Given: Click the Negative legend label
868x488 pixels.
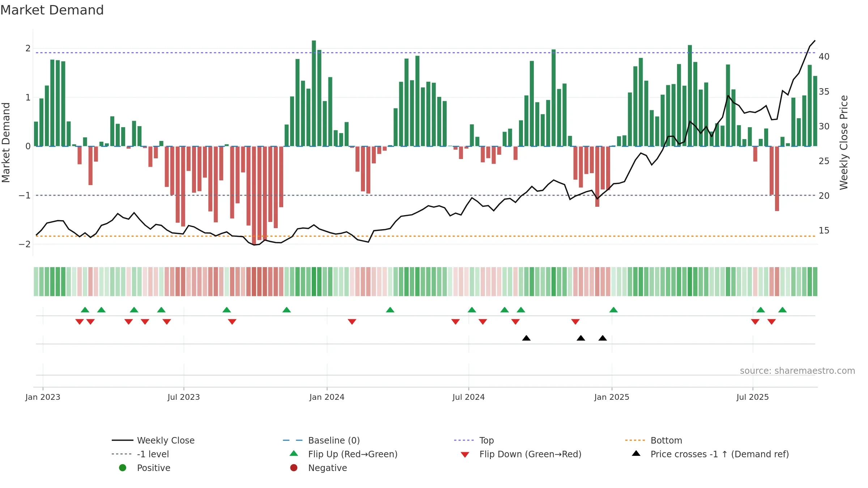Looking at the screenshot, I should [x=328, y=468].
